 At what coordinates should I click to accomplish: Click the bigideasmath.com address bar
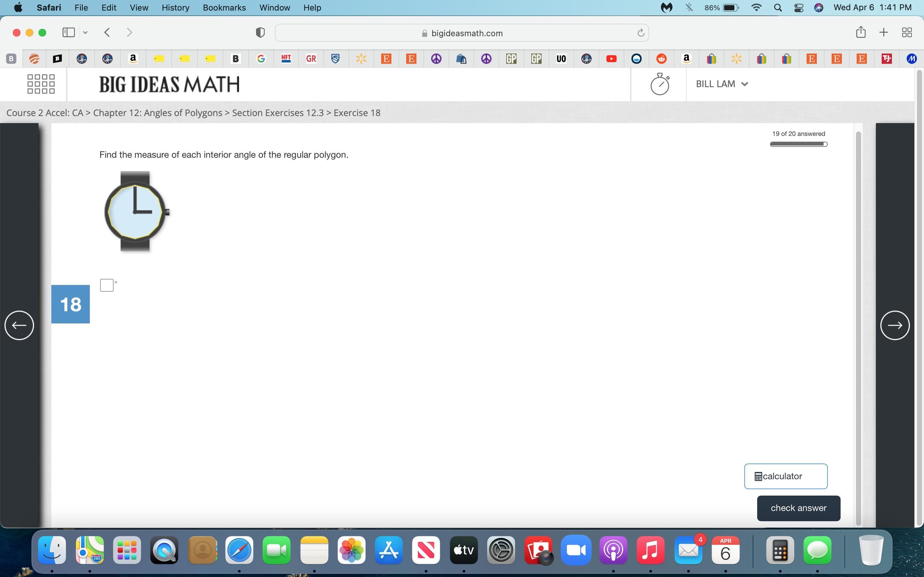click(x=462, y=33)
